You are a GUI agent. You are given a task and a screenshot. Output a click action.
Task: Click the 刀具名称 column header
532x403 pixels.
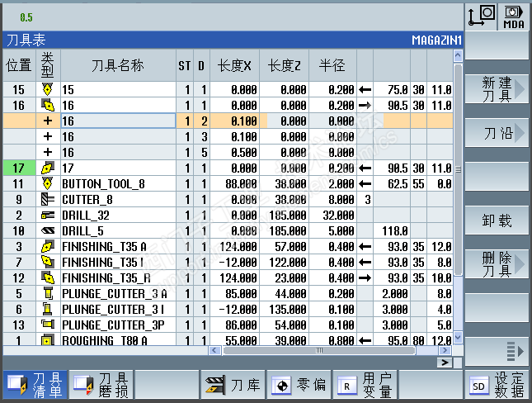118,65
